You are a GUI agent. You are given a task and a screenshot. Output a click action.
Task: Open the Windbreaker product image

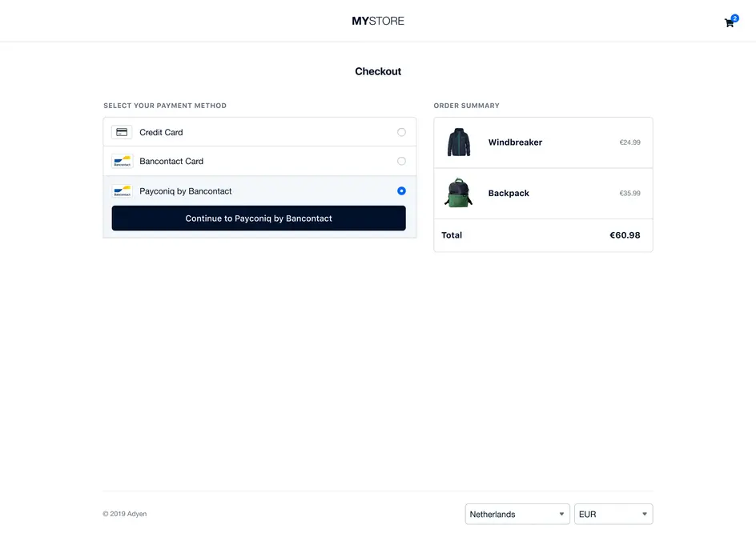click(457, 142)
